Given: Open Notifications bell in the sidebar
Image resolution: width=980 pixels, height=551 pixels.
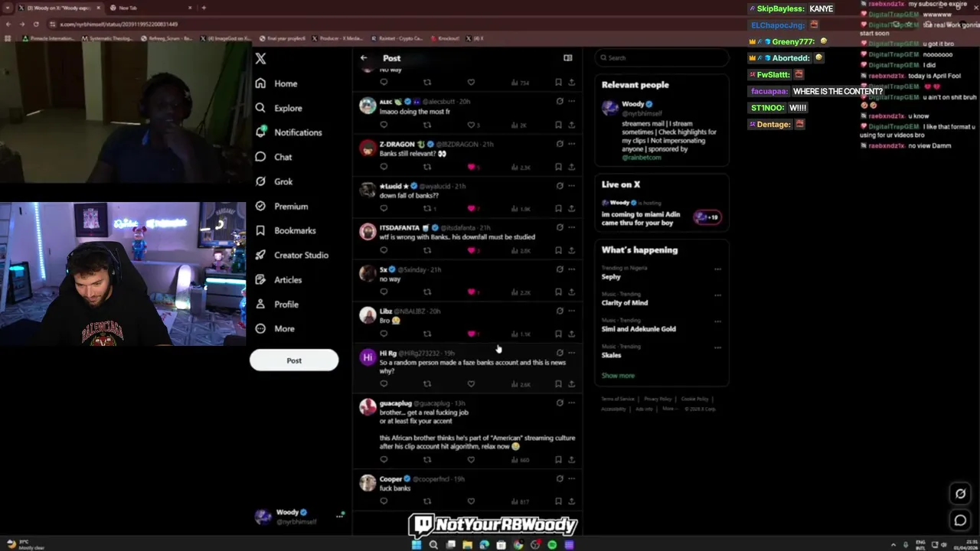Looking at the screenshot, I should point(260,132).
